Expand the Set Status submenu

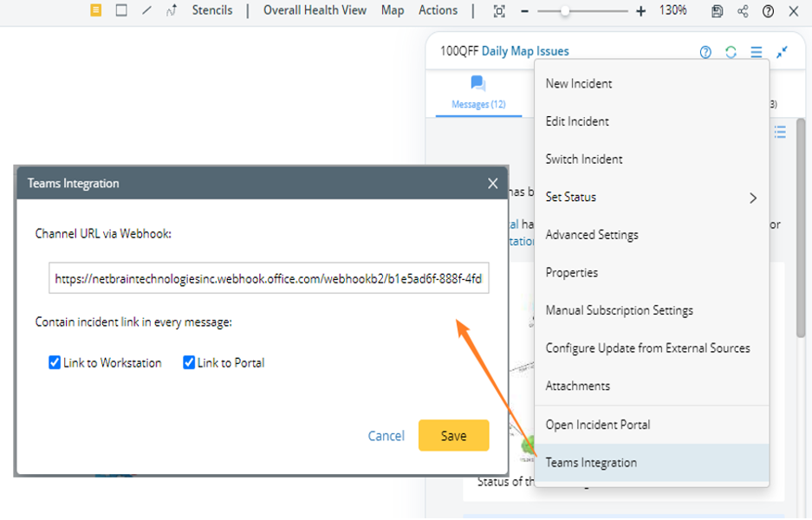point(652,197)
